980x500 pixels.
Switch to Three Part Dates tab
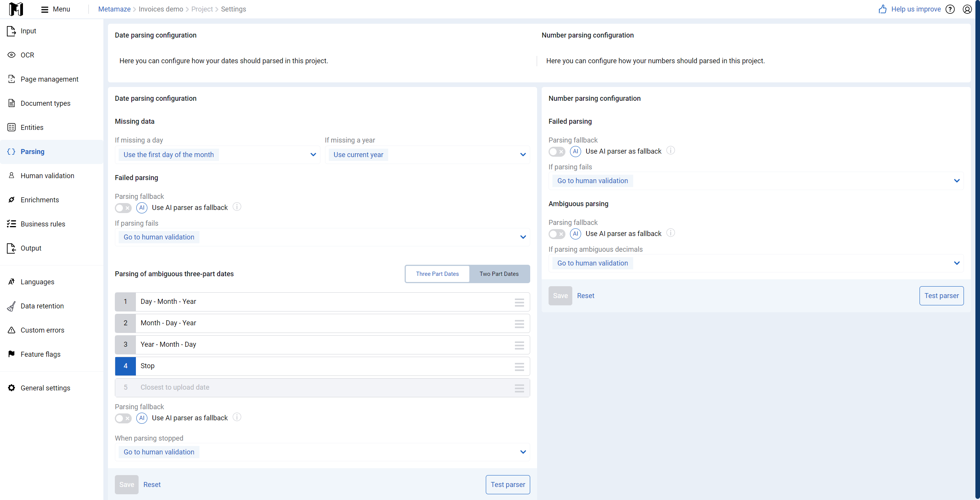(x=438, y=274)
